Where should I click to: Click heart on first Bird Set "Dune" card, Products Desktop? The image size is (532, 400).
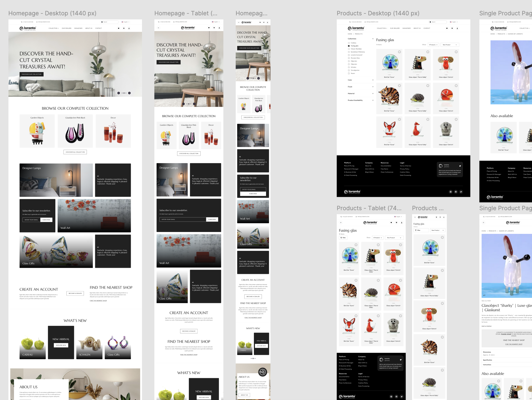(399, 52)
